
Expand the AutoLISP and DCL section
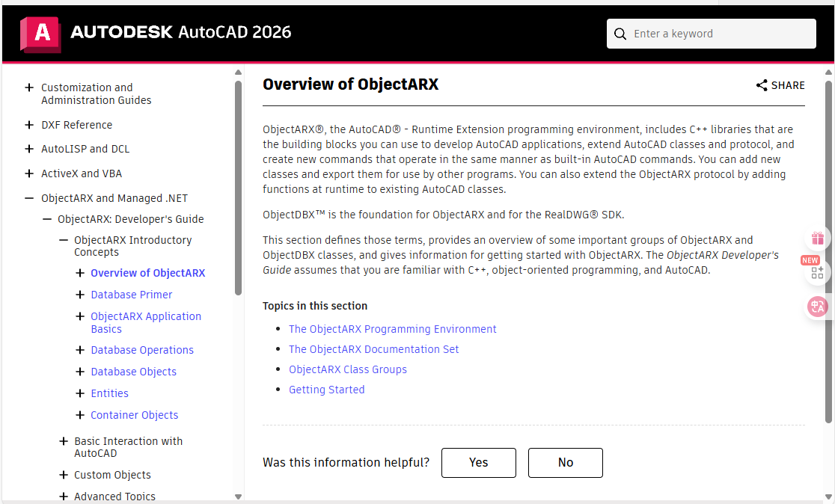point(28,148)
